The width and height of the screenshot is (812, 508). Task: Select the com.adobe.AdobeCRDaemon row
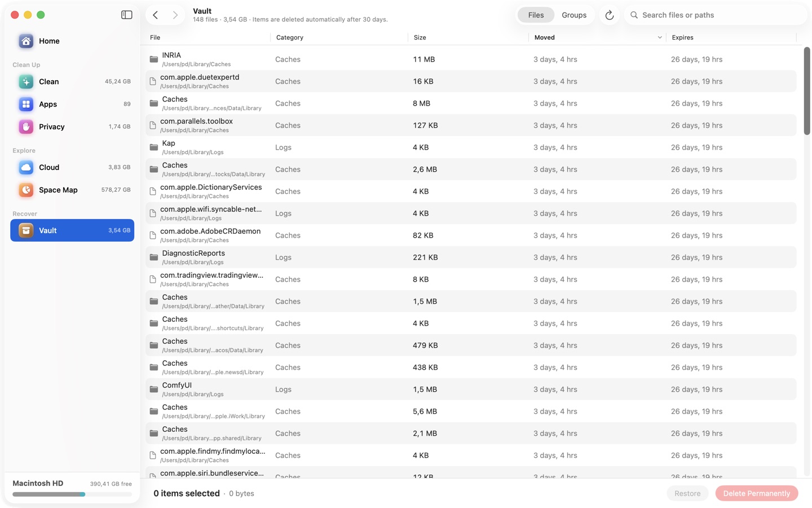point(471,235)
